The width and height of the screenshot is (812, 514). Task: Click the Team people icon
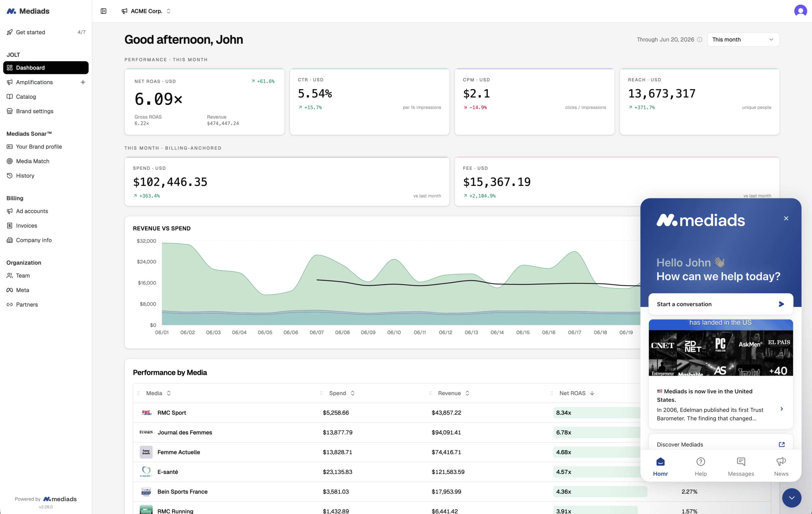10,275
